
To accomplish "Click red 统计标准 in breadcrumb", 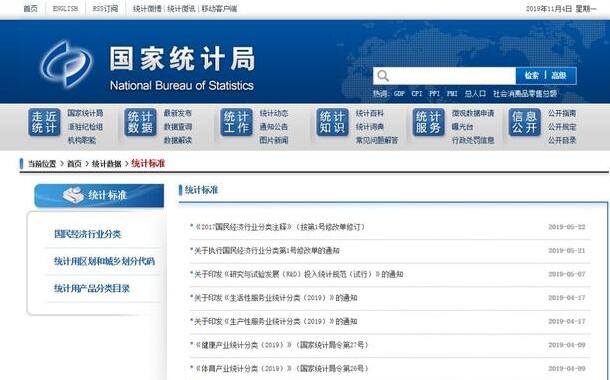I will (x=148, y=163).
